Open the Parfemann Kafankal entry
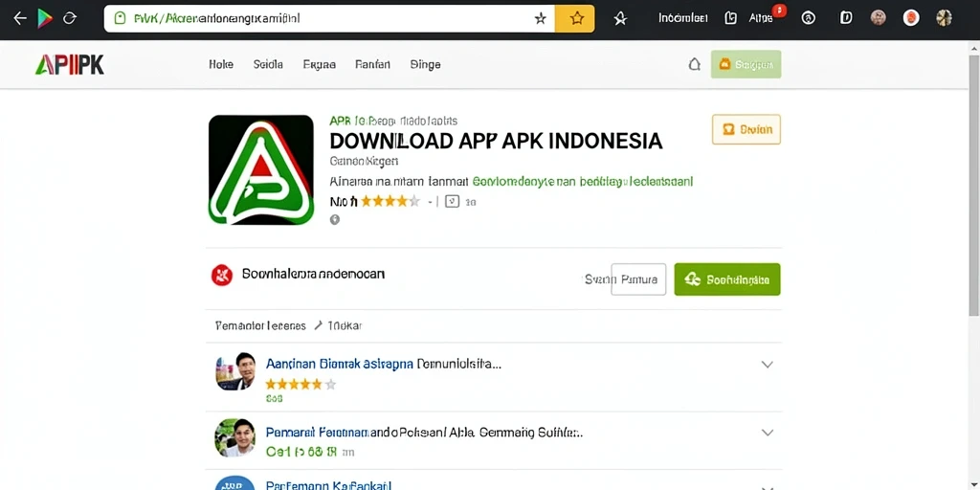The height and width of the screenshot is (490, 980). click(328, 485)
